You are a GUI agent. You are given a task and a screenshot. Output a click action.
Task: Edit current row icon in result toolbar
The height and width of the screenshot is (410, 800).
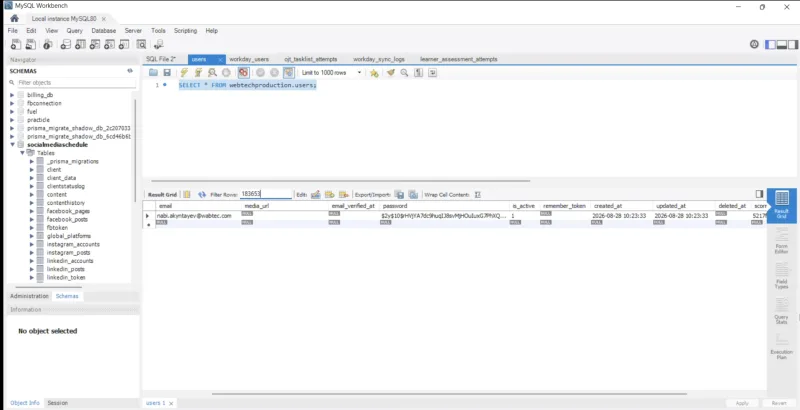click(x=315, y=195)
